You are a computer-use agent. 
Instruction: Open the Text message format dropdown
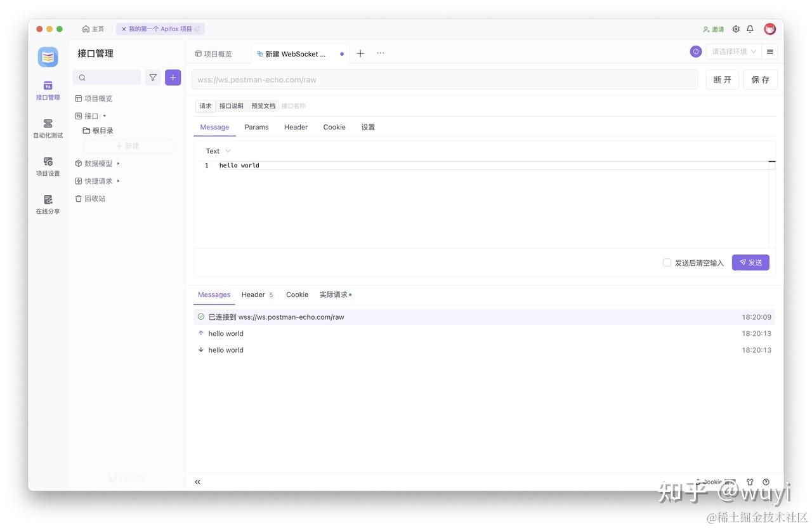pyautogui.click(x=218, y=151)
